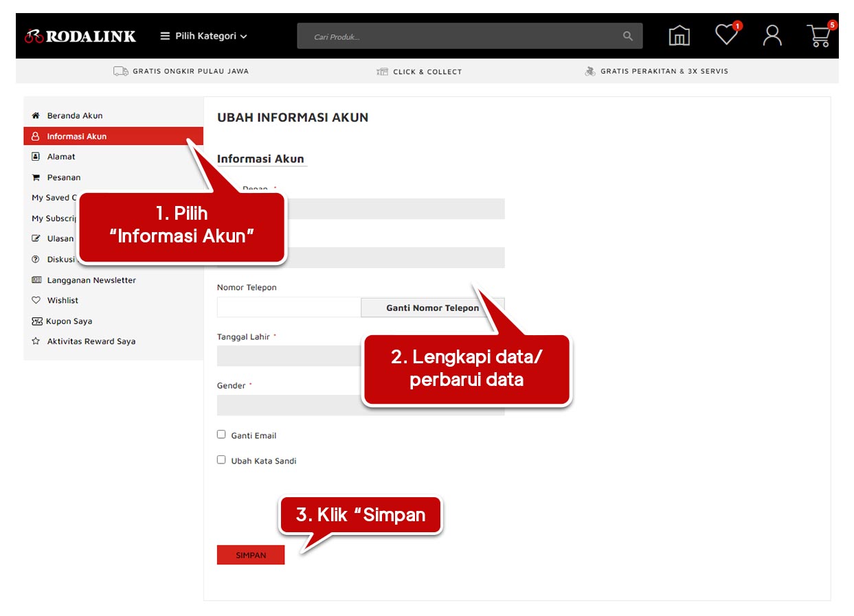Viewport: 854px width, 616px height.
Task: Click the search magnifier icon
Action: (627, 36)
